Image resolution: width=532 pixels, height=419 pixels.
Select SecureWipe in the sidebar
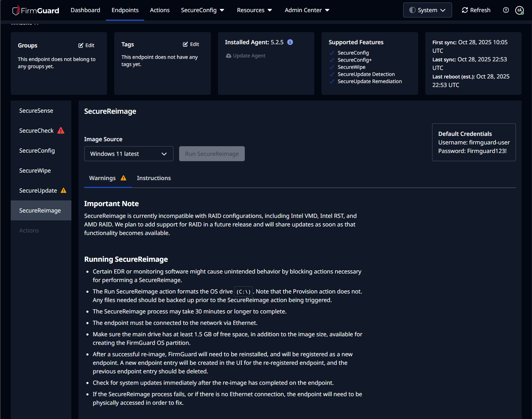point(35,170)
